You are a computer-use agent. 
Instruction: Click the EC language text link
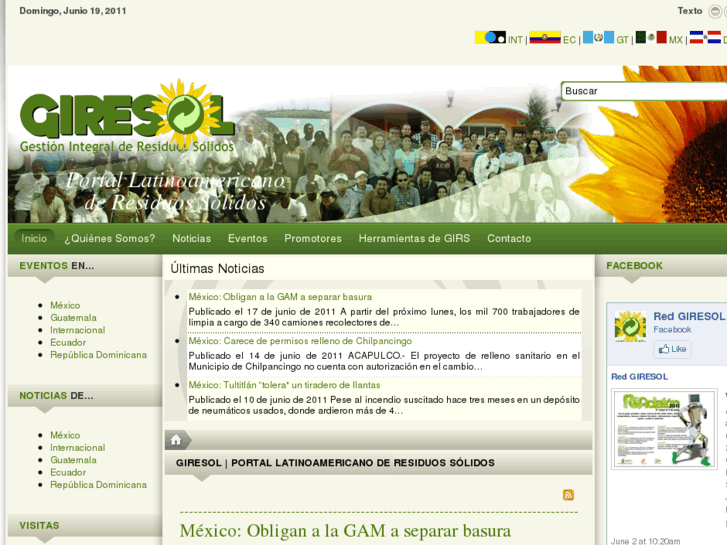point(569,40)
